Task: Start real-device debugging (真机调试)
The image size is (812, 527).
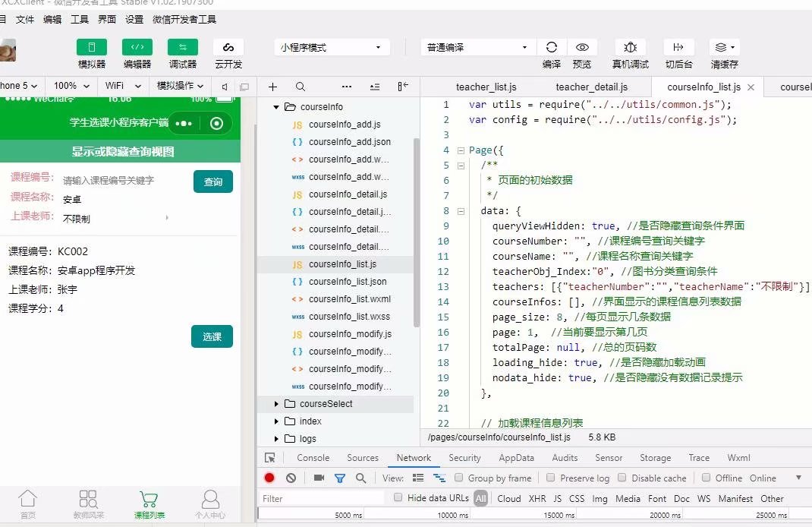Action: pos(630,47)
